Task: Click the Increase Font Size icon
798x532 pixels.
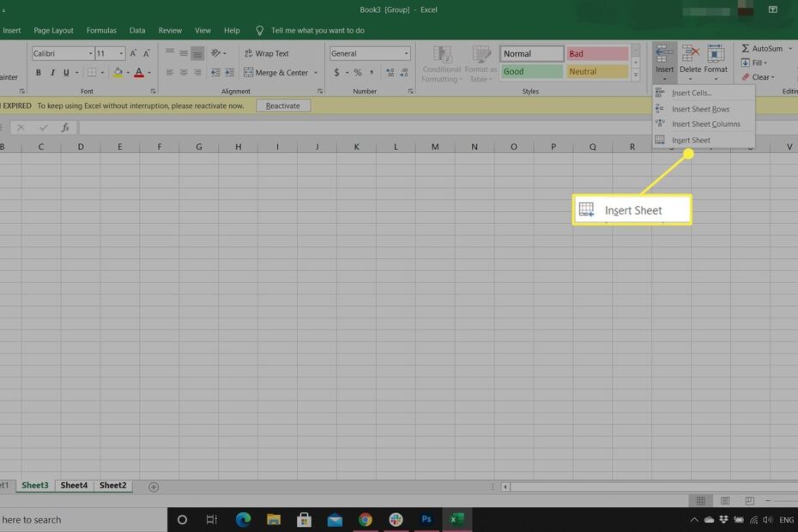Action: tap(133, 53)
